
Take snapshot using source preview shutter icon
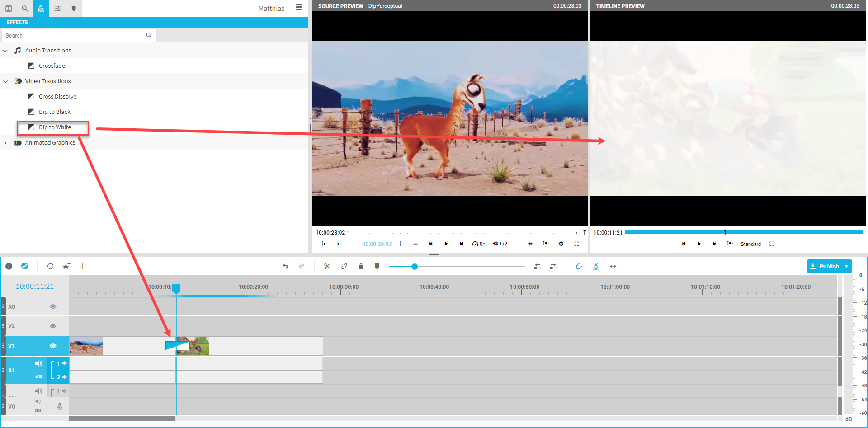[561, 244]
